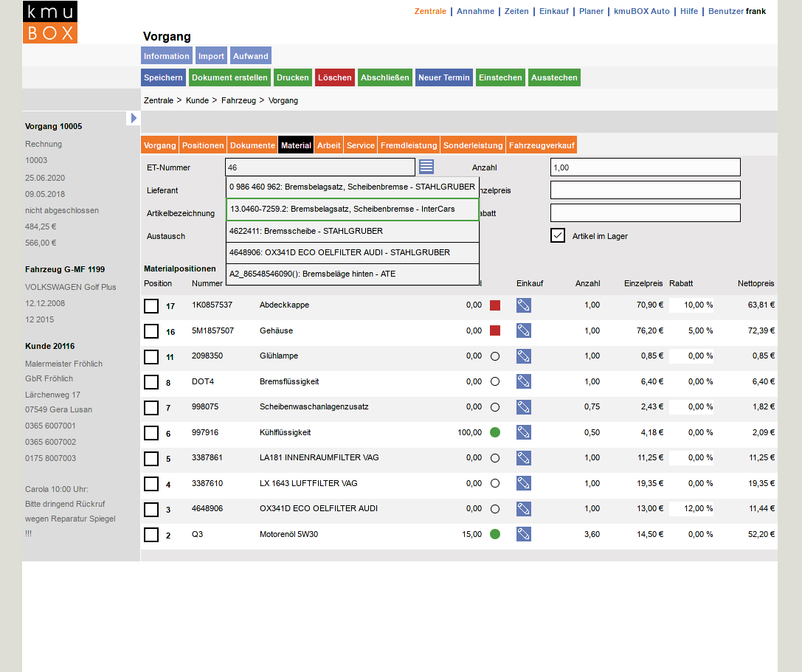This screenshot has height=672, width=802.
Task: Click the red Löschen button
Action: click(x=335, y=78)
